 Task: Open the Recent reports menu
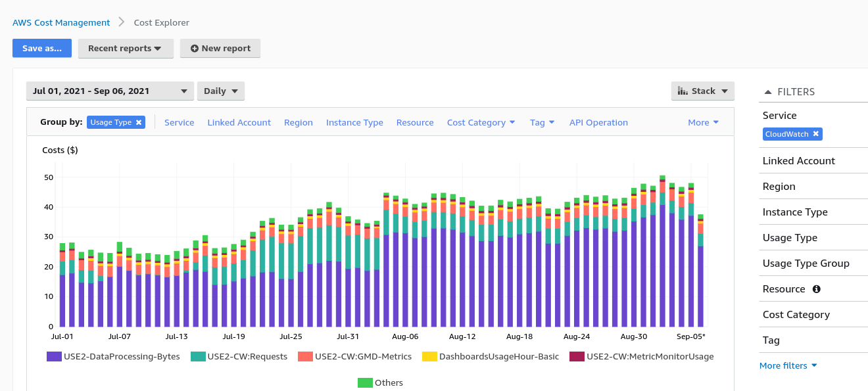126,48
